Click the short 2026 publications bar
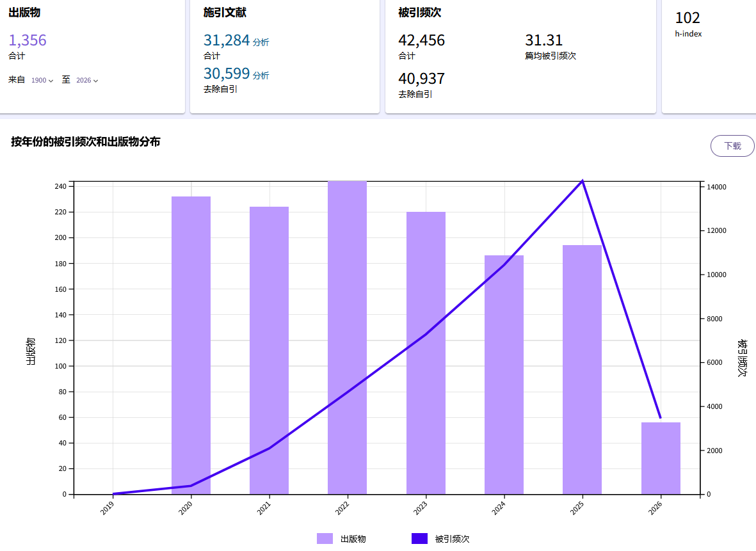756x551 pixels. (661, 461)
